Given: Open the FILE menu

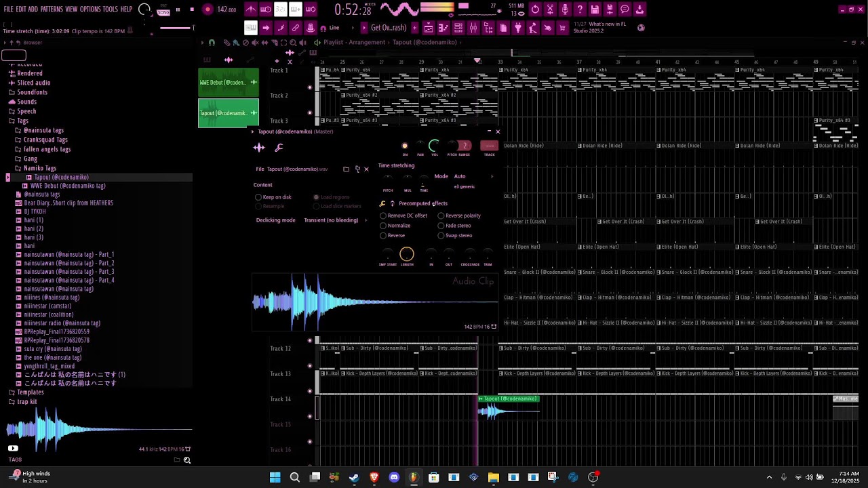Looking at the screenshot, I should (9, 9).
